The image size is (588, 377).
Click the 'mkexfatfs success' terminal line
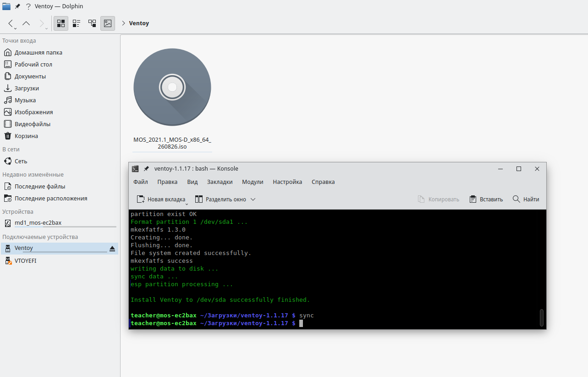(162, 261)
